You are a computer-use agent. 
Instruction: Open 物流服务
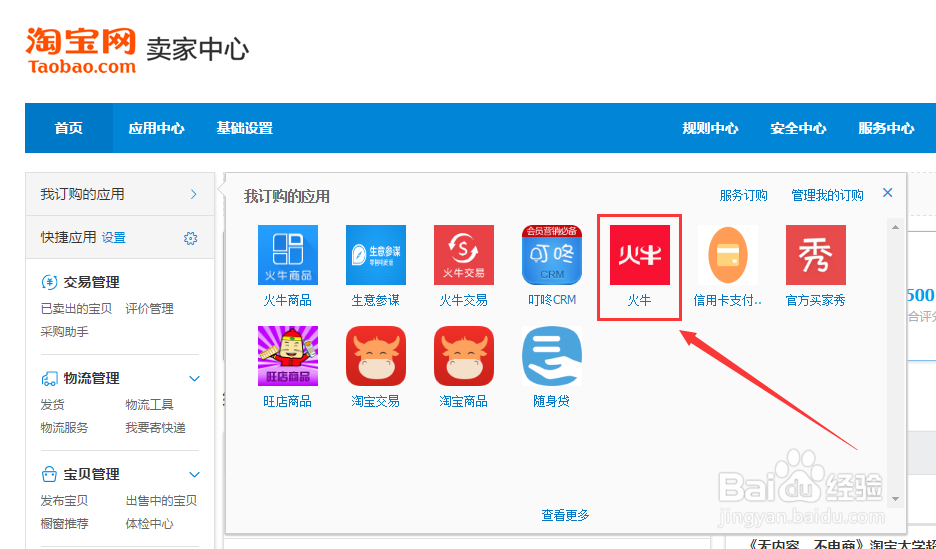tap(64, 428)
